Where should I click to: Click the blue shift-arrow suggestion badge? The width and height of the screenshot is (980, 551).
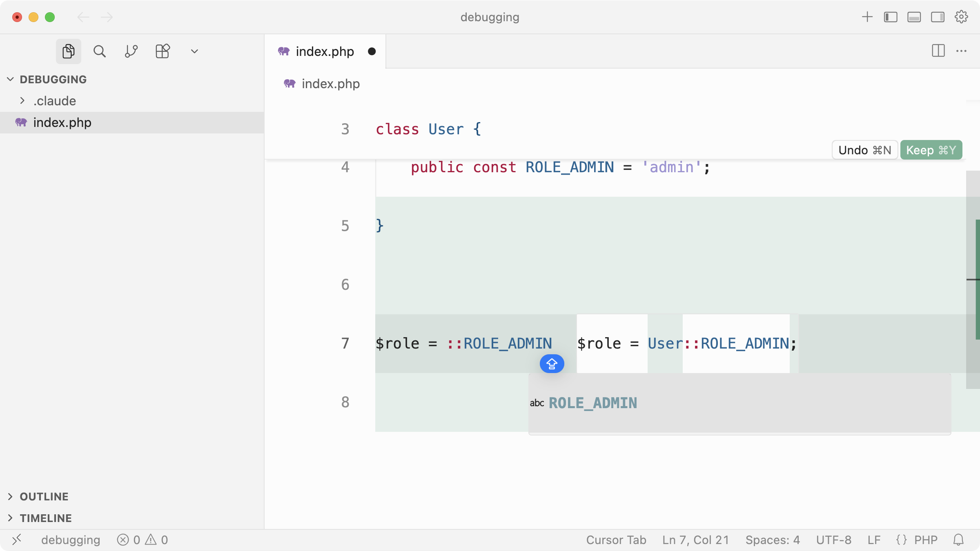point(552,364)
